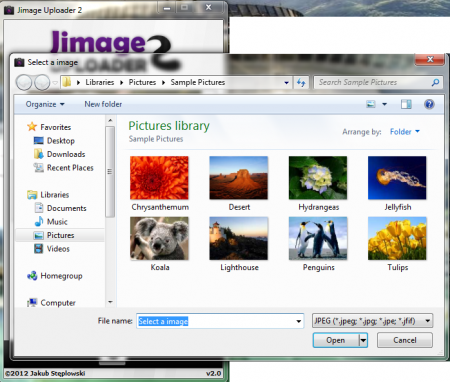Screen dimensions: 450x382
Task: Expand the view options dropdown arrow
Action: (384, 104)
